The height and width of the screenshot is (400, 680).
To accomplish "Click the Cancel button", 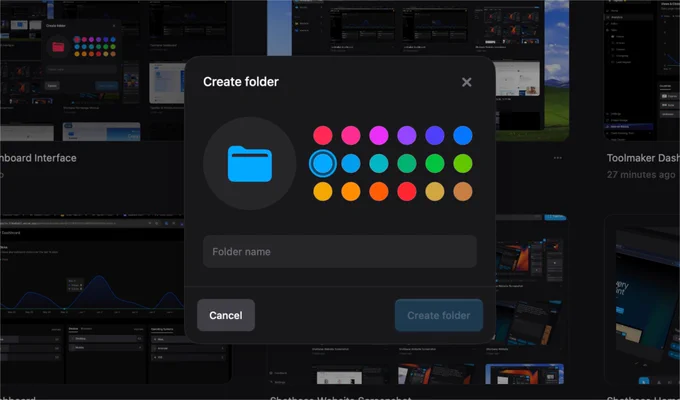I will point(226,315).
